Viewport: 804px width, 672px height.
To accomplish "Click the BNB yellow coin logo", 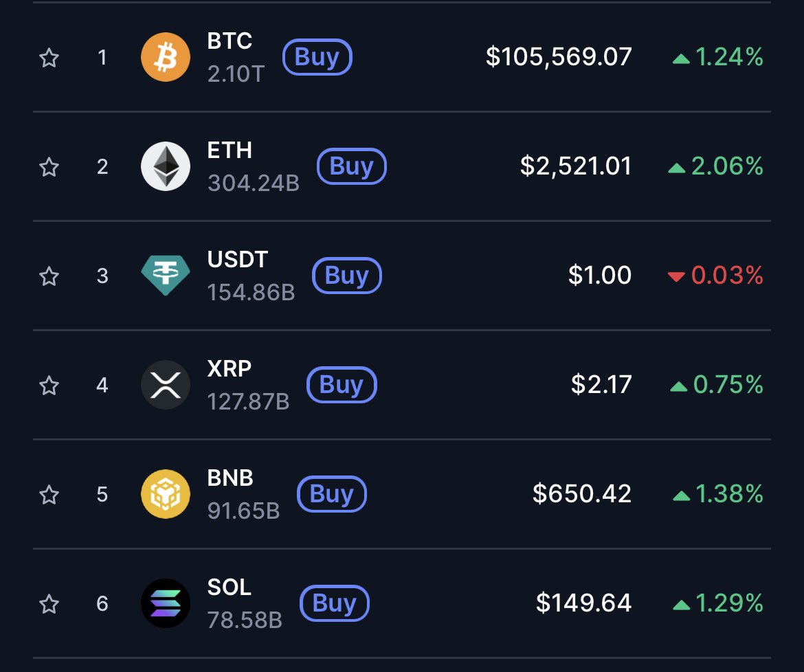I will pyautogui.click(x=165, y=493).
